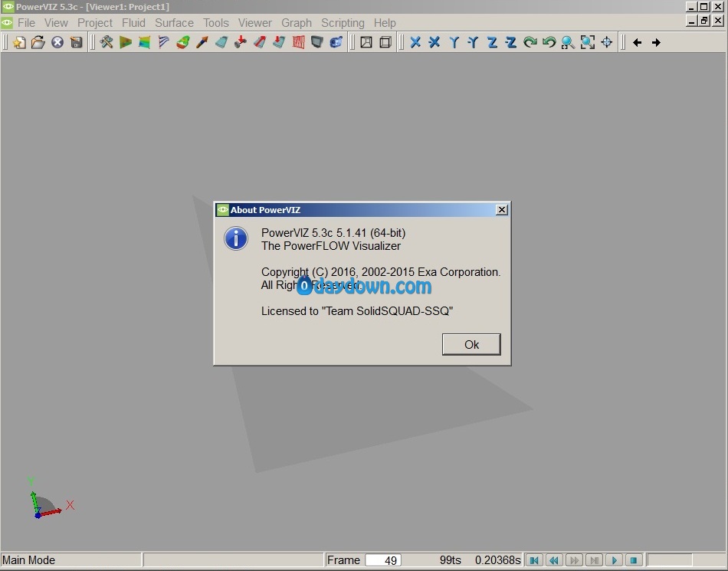This screenshot has width=728, height=571.
Task: Set view to positive X axis
Action: (x=415, y=43)
